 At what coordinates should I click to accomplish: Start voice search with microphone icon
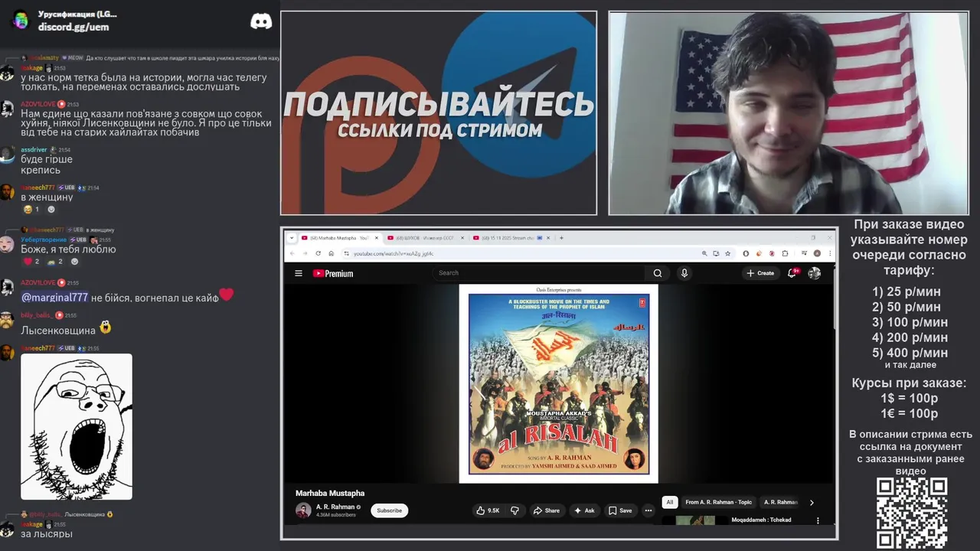[684, 273]
